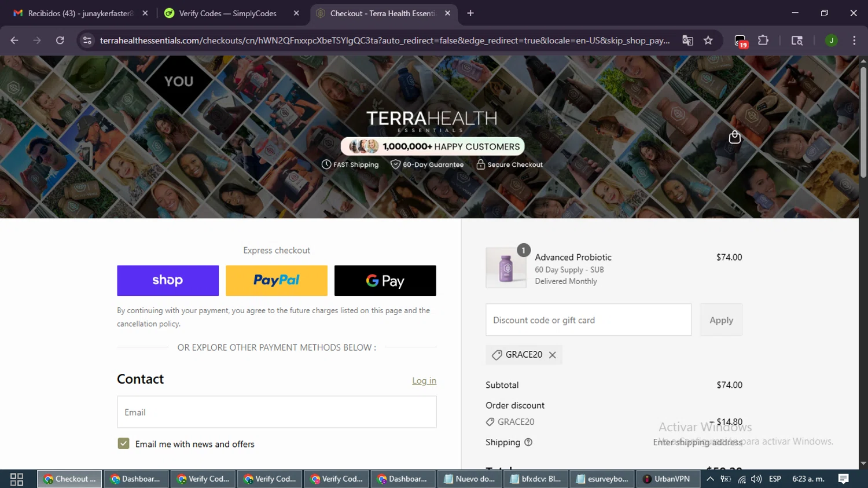The image size is (868, 488).
Task: Open the bfxdcv taskbar Notepad window
Action: pyautogui.click(x=536, y=479)
